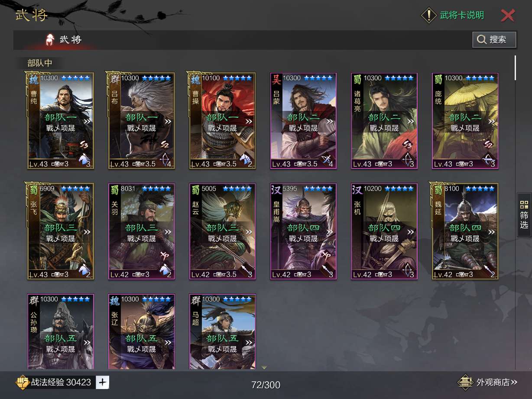Viewport: 532px width, 399px height.
Task: Click the 搜索 search button
Action: tap(494, 39)
